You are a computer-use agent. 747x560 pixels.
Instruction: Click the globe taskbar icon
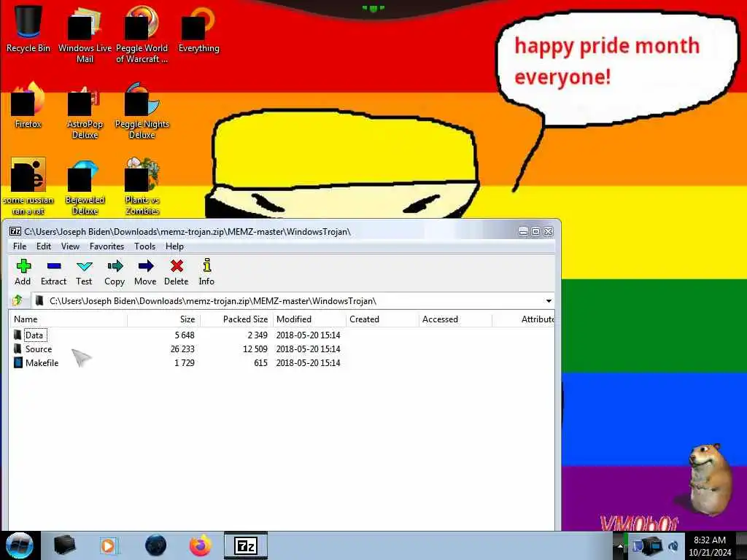(x=156, y=545)
